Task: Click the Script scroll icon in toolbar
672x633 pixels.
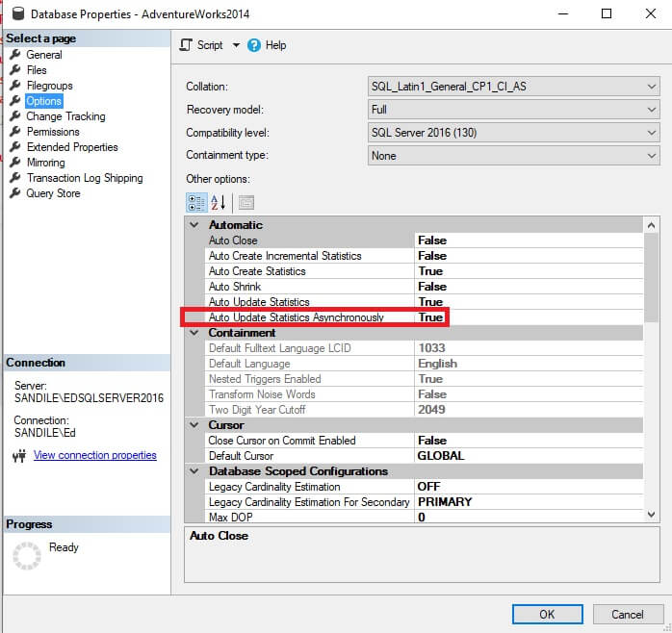Action: pyautogui.click(x=186, y=45)
